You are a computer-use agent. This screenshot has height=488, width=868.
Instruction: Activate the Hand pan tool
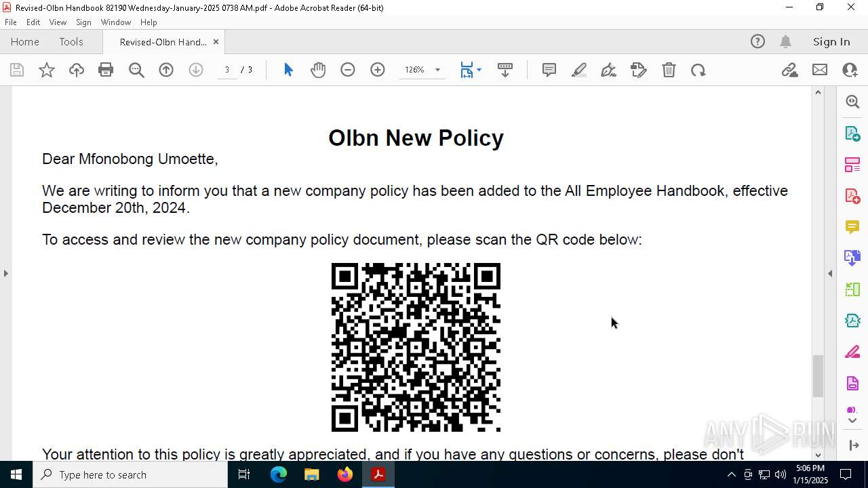click(x=318, y=70)
